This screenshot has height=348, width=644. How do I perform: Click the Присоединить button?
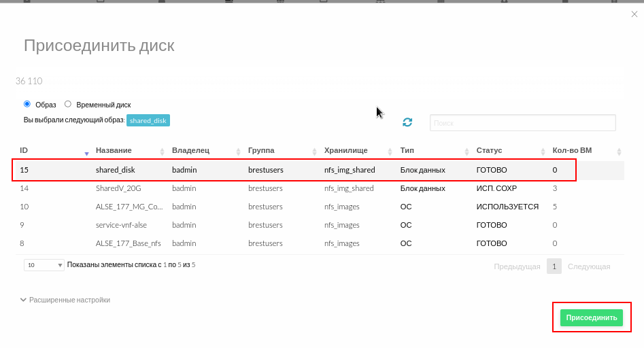(591, 317)
